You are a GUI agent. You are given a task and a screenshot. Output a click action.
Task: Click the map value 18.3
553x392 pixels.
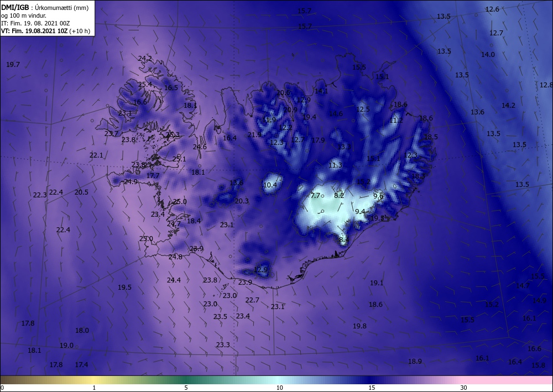click(418, 176)
